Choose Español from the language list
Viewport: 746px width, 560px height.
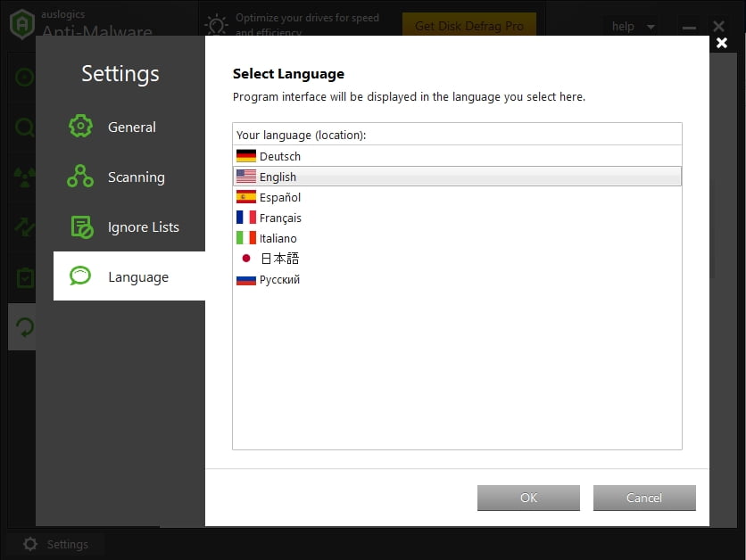click(x=457, y=197)
